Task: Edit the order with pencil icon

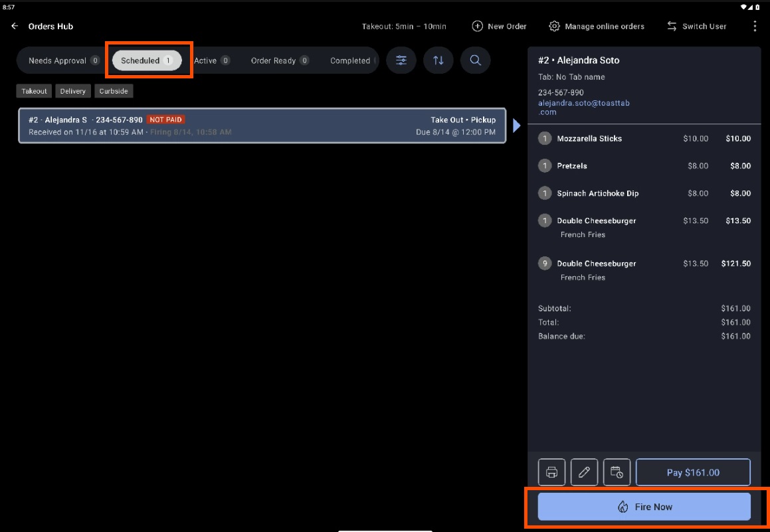Action: point(584,472)
